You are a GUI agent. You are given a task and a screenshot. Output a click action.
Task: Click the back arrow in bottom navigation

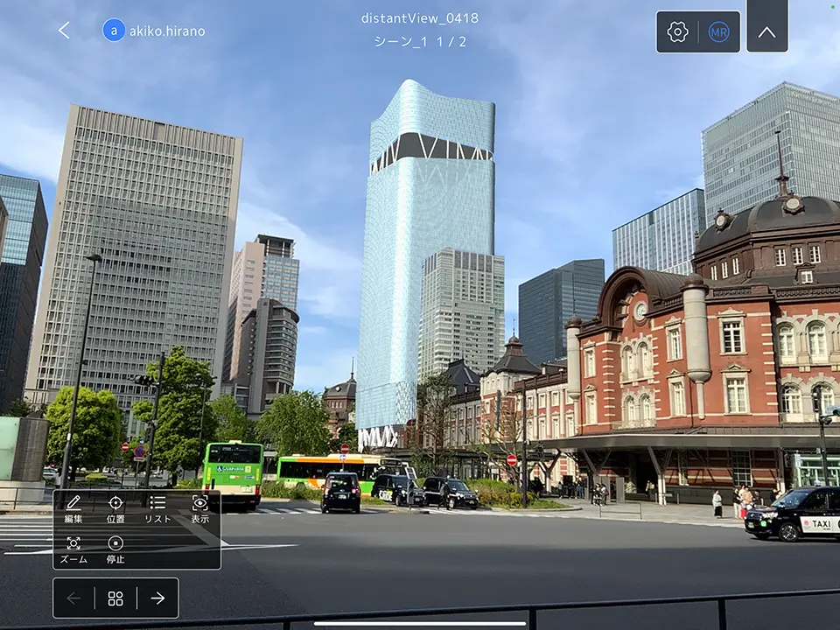click(x=73, y=598)
